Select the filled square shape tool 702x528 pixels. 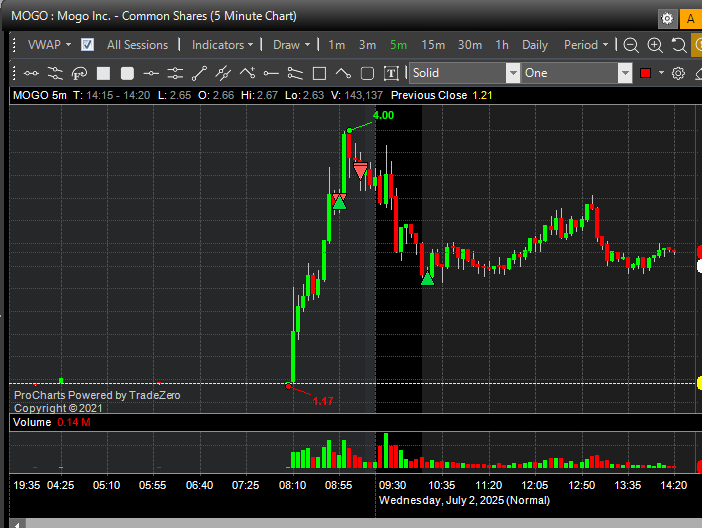point(103,73)
